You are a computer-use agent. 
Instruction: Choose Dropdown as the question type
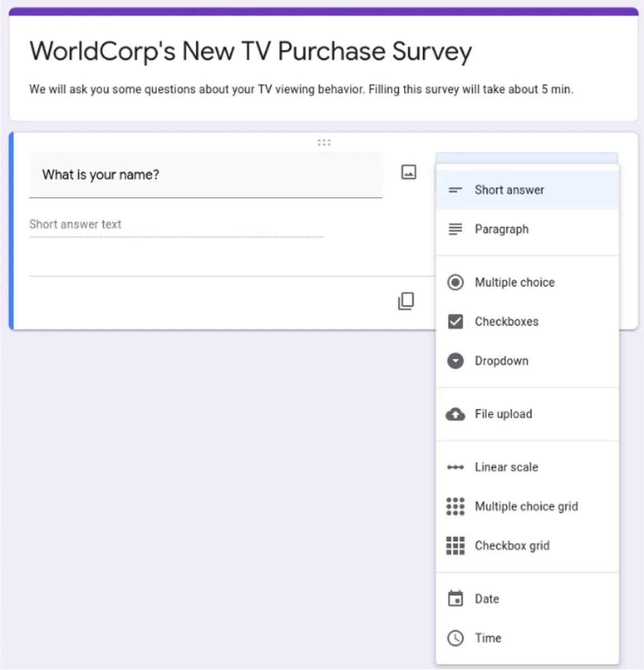[x=501, y=361]
